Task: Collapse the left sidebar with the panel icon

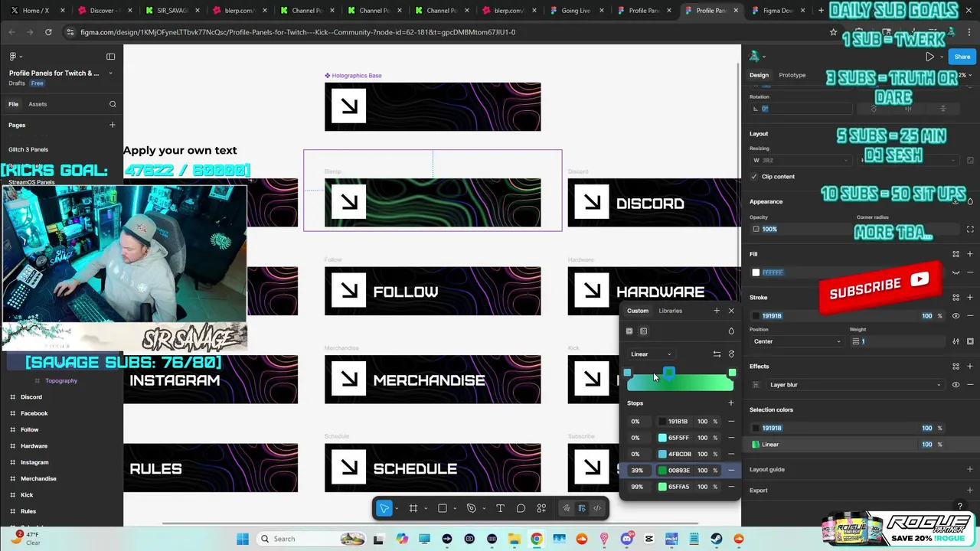Action: click(x=110, y=57)
